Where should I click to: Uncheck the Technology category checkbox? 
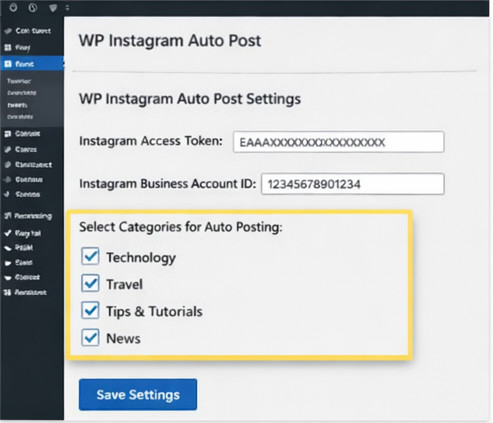(x=90, y=256)
